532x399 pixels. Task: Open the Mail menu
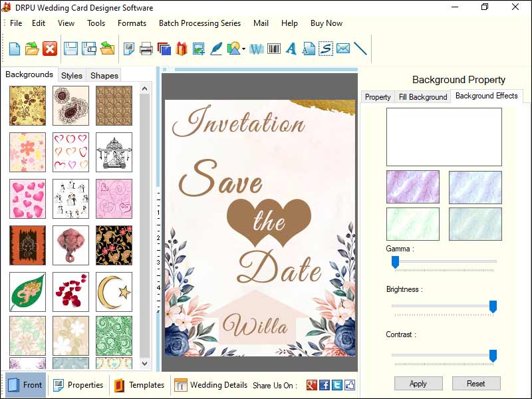pyautogui.click(x=261, y=23)
